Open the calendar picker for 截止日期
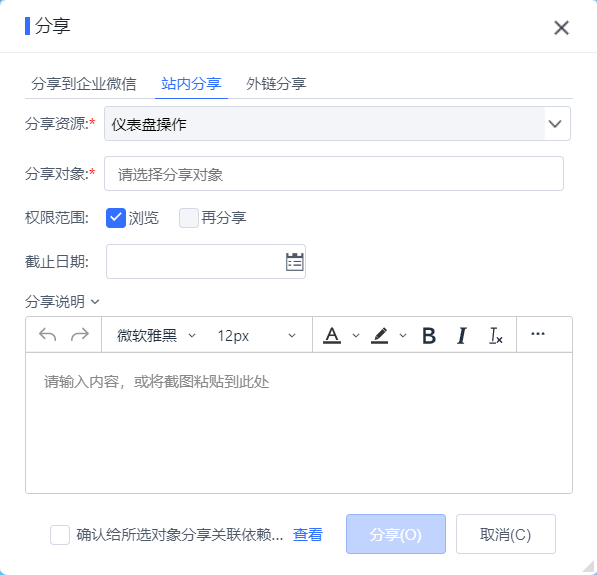The width and height of the screenshot is (597, 575). click(294, 262)
